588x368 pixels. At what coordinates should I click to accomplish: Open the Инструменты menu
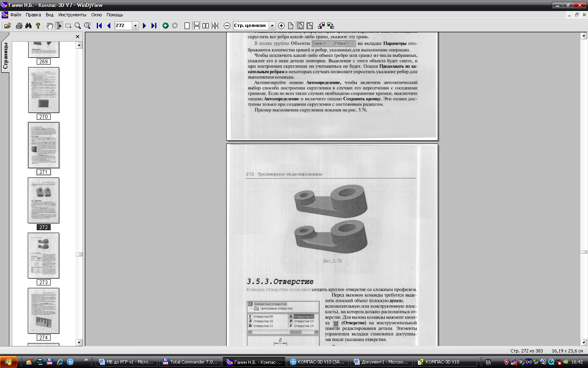coord(72,15)
